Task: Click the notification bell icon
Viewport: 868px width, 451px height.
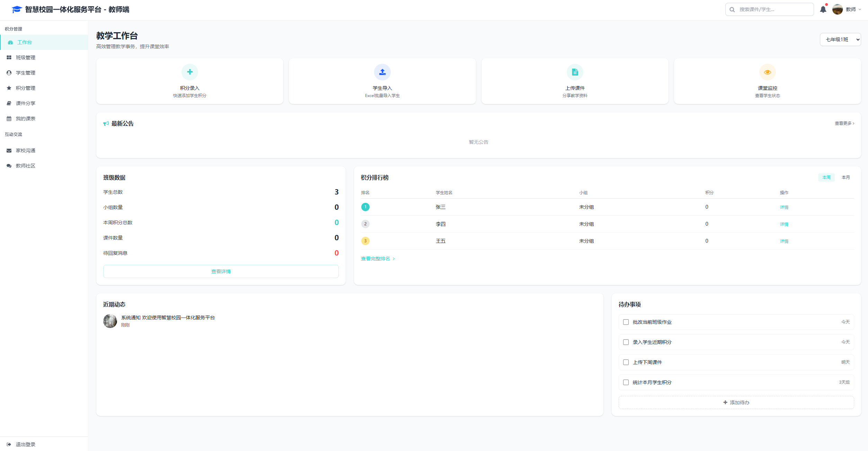Action: coord(823,9)
